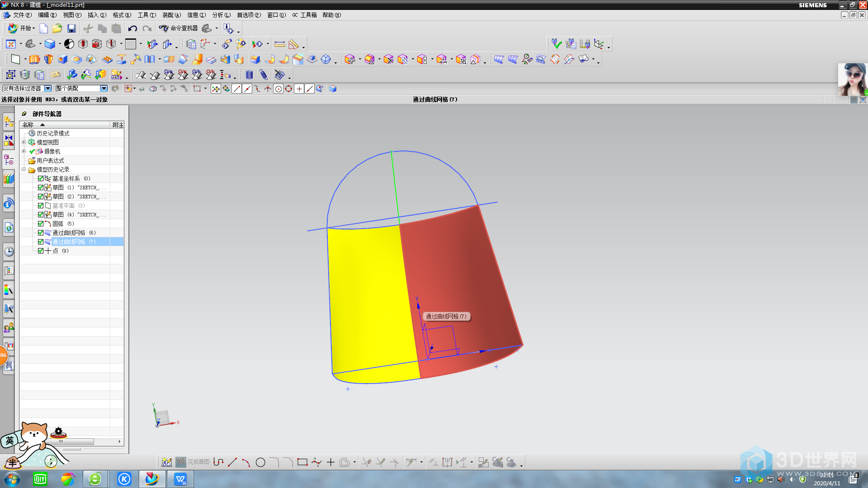Viewport: 868px width, 488px height.
Task: Click the measure distance ruler icon
Action: click(280, 44)
